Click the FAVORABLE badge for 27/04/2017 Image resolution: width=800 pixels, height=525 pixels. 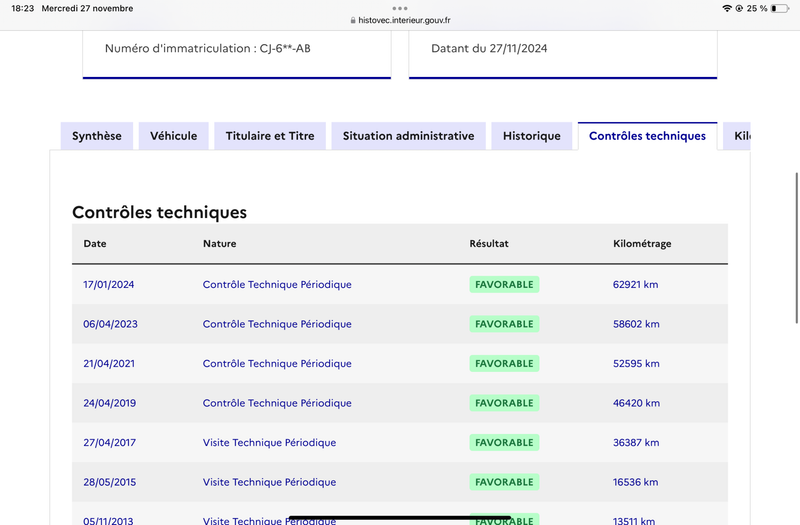pyautogui.click(x=504, y=443)
